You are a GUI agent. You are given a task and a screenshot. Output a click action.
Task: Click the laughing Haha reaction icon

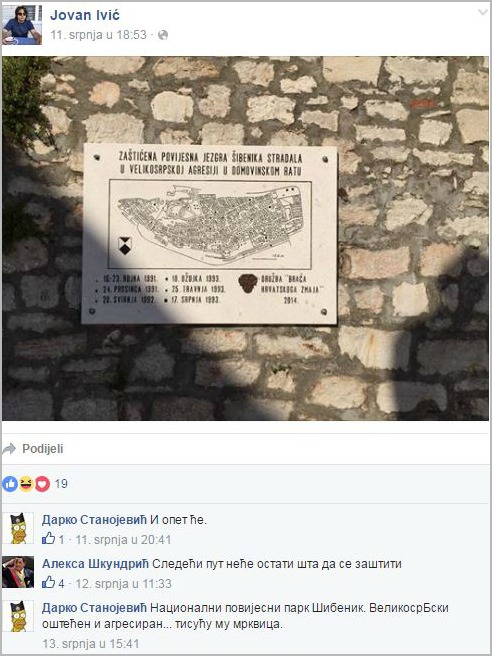coord(26,484)
